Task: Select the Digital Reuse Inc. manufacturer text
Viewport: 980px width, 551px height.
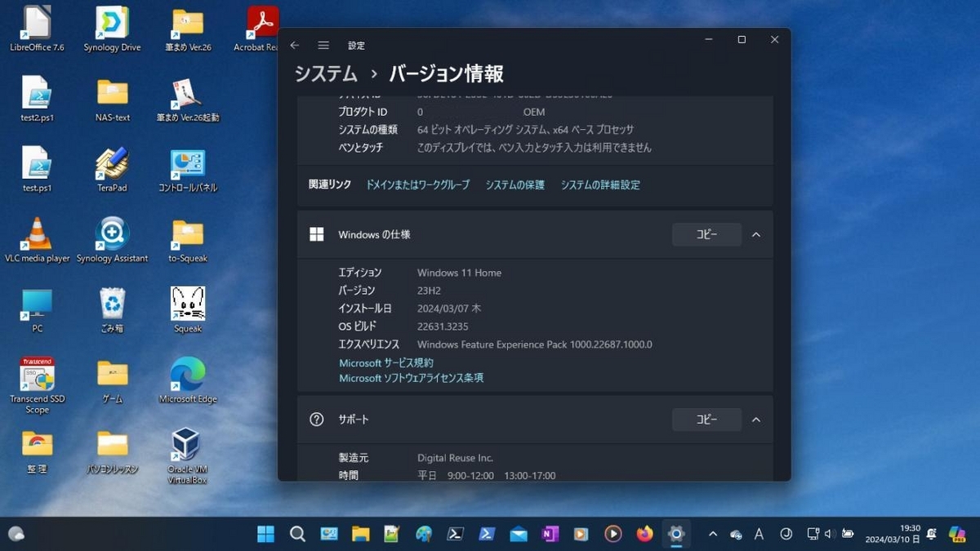Action: tap(455, 458)
